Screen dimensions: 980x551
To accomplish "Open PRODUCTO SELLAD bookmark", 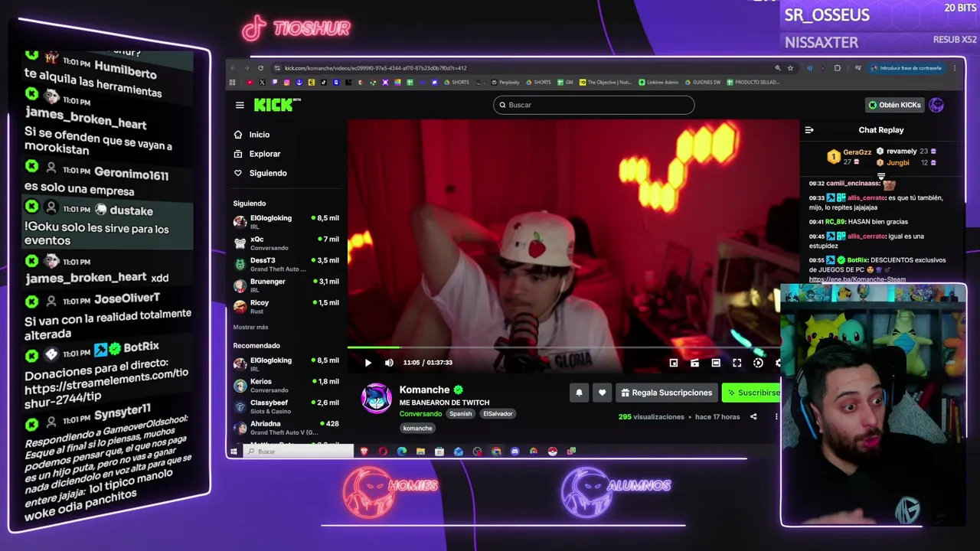I will 753,82.
